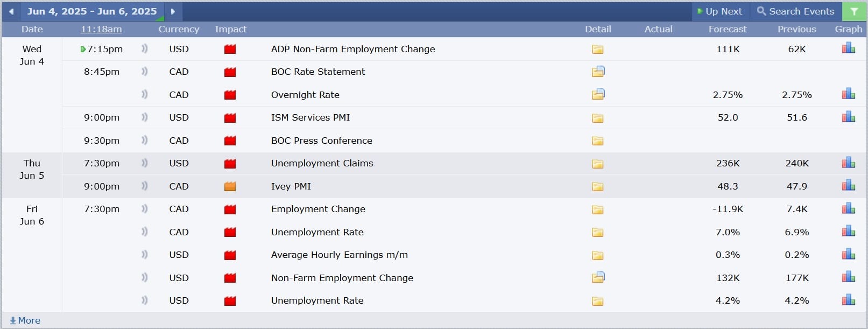Open the Jun 4 - Jun 6 date range

92,11
